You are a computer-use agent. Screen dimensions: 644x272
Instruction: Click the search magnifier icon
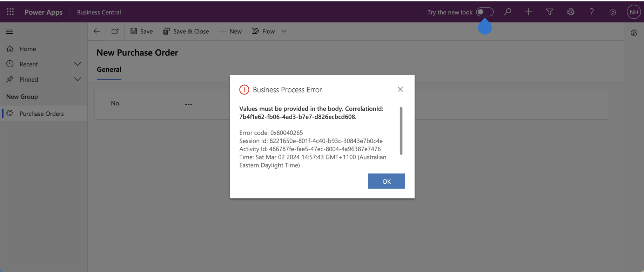pyautogui.click(x=508, y=12)
